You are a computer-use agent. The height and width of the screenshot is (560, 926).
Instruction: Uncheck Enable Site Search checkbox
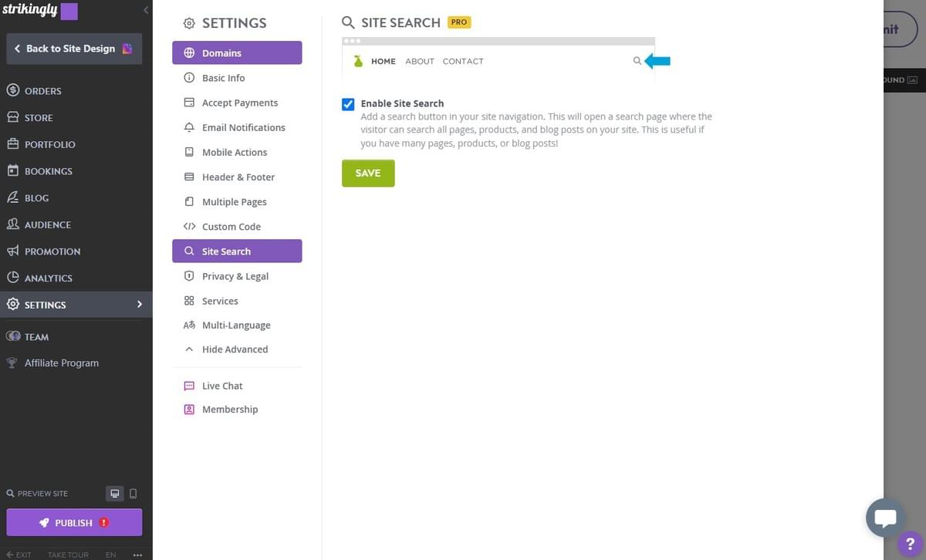pyautogui.click(x=348, y=104)
